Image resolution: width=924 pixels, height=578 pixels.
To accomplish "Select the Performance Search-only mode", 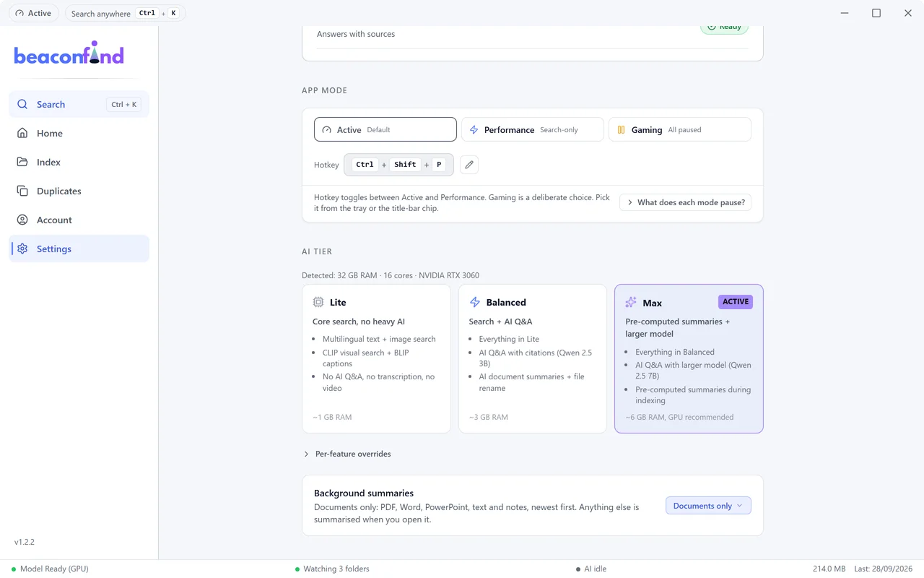I will coord(533,130).
